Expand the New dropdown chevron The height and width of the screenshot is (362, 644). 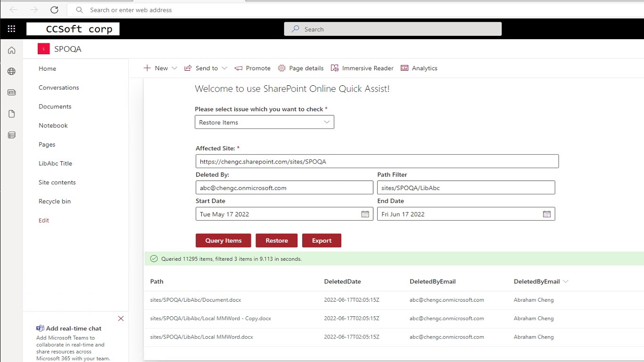point(174,68)
